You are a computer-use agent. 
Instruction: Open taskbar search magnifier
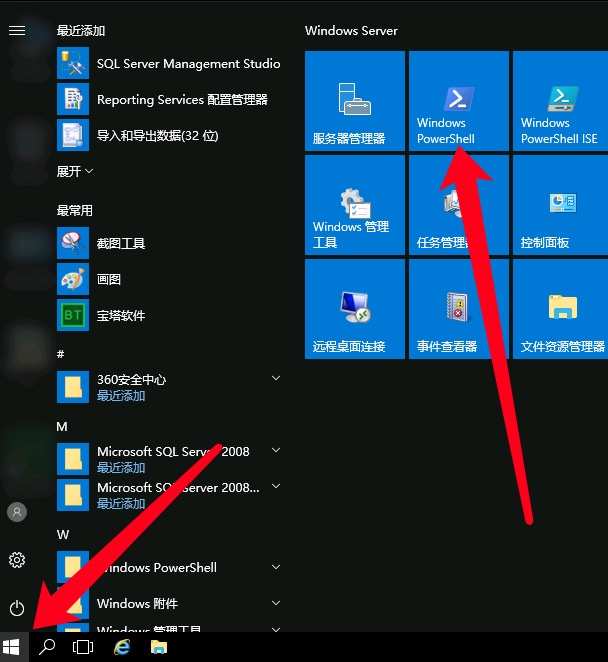pos(47,647)
